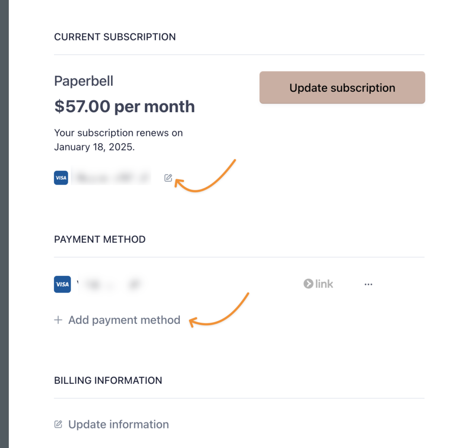This screenshot has height=448, width=476.
Task: Click the Billing Information section heading
Action: coord(108,381)
